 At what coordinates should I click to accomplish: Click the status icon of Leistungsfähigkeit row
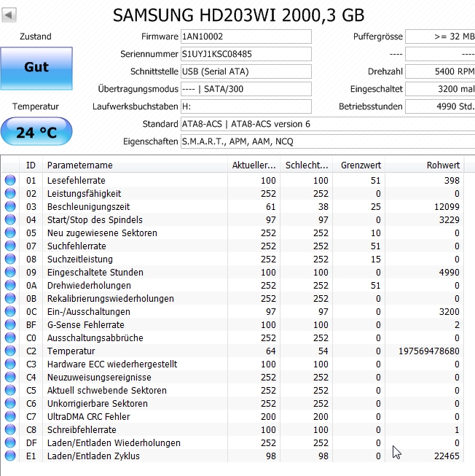pos(10,193)
